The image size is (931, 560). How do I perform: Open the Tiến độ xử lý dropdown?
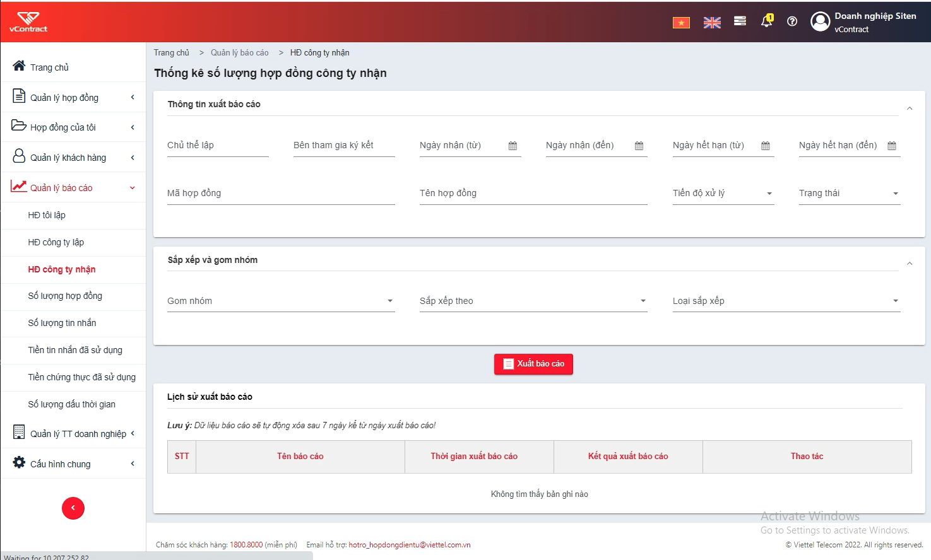click(723, 194)
